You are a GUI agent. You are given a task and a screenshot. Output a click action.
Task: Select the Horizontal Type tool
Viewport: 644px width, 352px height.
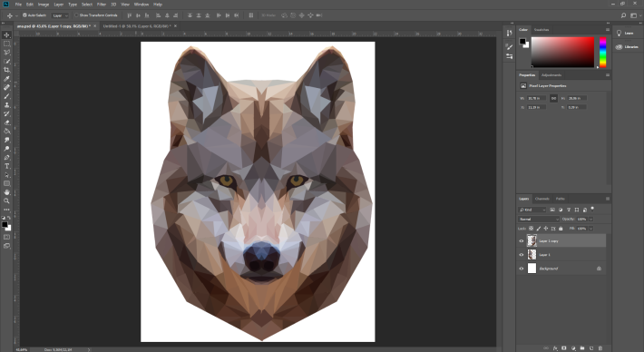coord(6,166)
